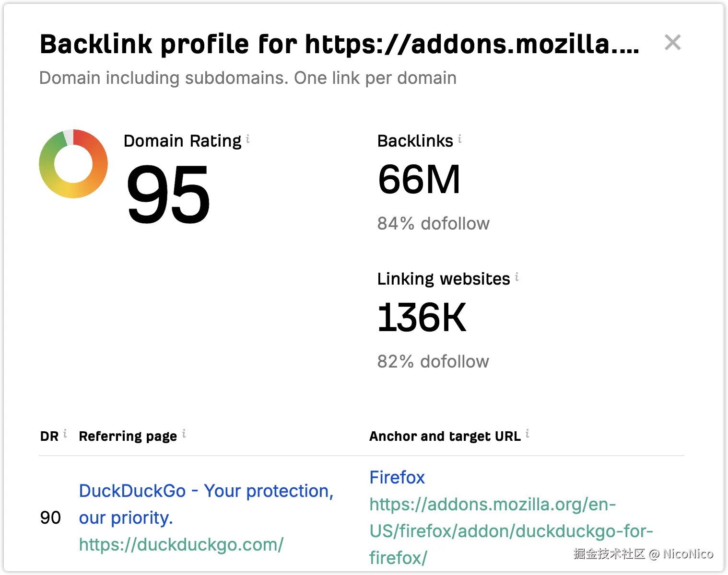The image size is (728, 575).
Task: Click the DR column info icon
Action: pos(65,434)
